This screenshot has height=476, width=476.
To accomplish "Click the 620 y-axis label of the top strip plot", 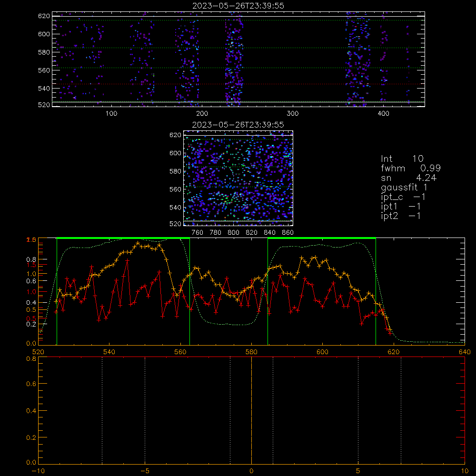I will point(44,16).
